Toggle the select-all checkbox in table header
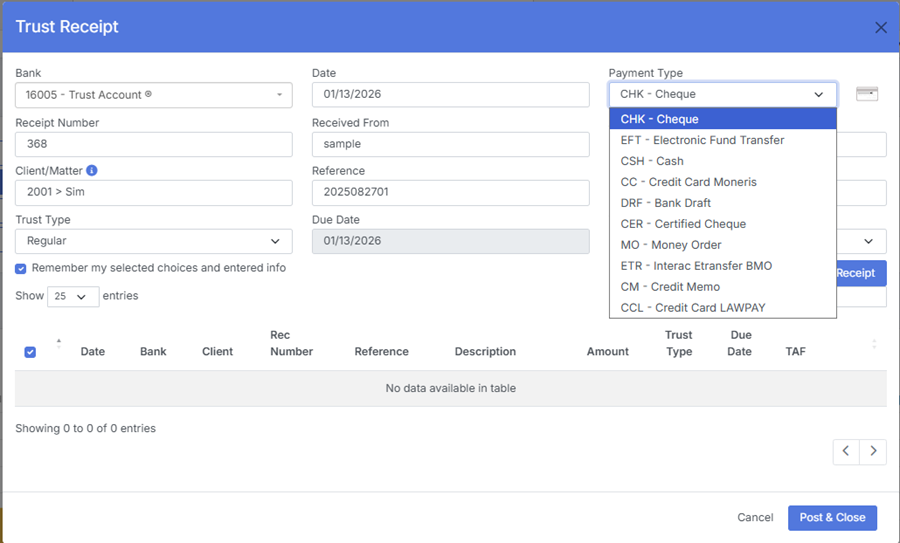 [x=30, y=352]
